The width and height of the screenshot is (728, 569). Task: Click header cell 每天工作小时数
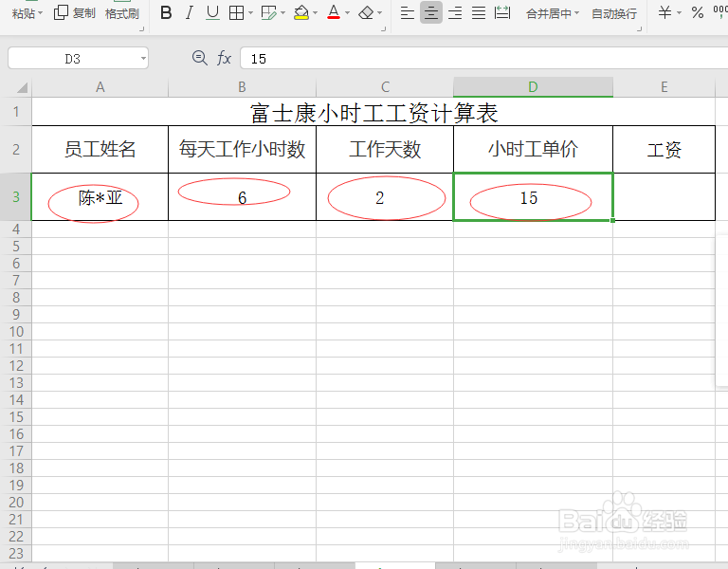[242, 150]
